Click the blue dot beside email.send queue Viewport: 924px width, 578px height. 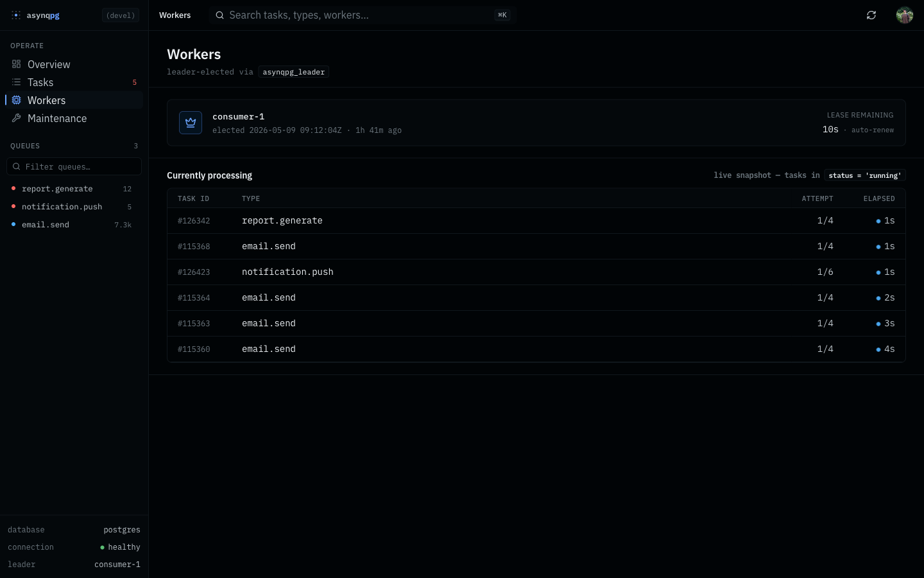pyautogui.click(x=13, y=224)
